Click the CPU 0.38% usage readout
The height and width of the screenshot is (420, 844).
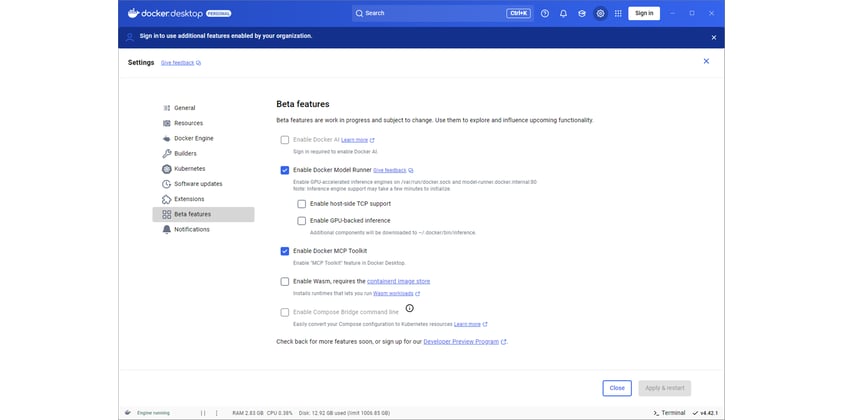pyautogui.click(x=279, y=413)
